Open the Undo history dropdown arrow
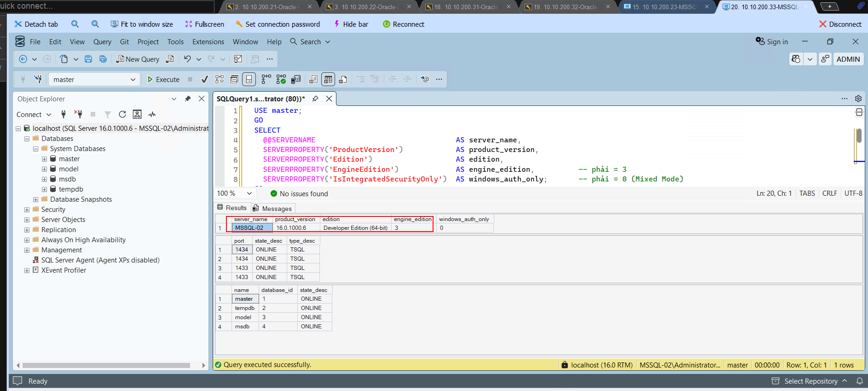868x391 pixels. (x=199, y=59)
